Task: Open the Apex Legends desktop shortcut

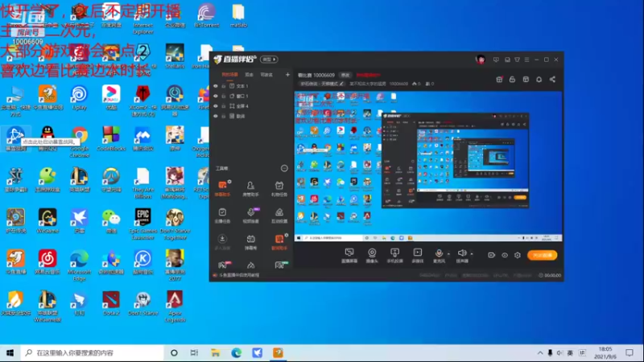Action: point(175,306)
